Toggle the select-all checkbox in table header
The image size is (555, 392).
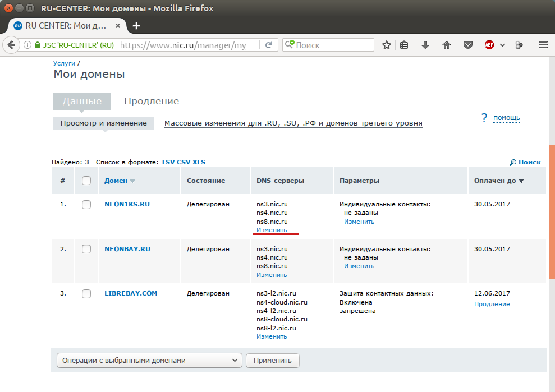86,181
